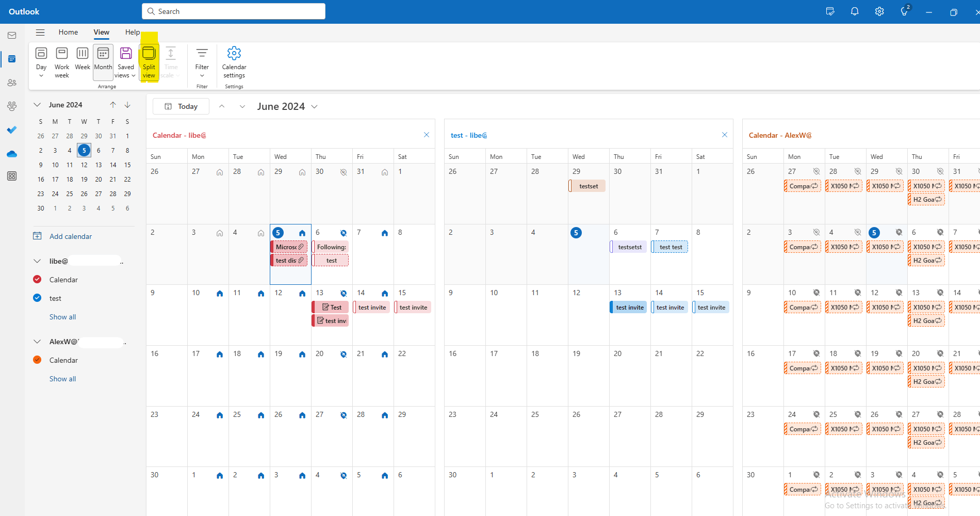
Task: Open Calendar settings from the ribbon
Action: coord(234,62)
